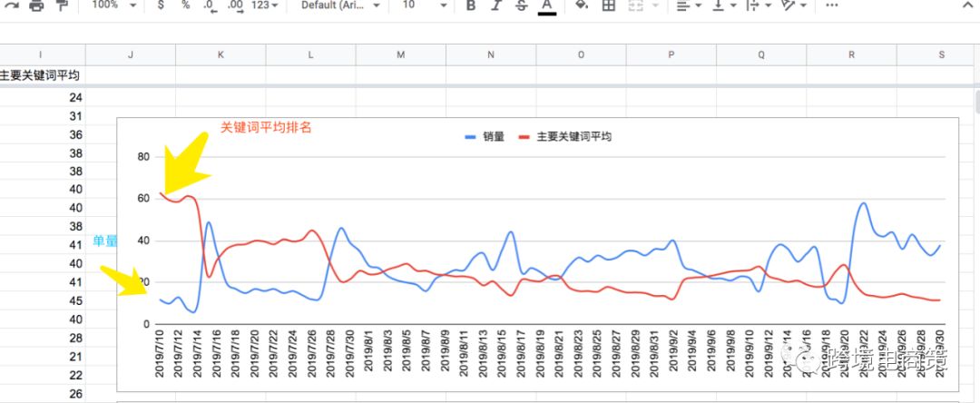Toggle strikethrough formatting
The width and height of the screenshot is (980, 403).
(x=521, y=5)
